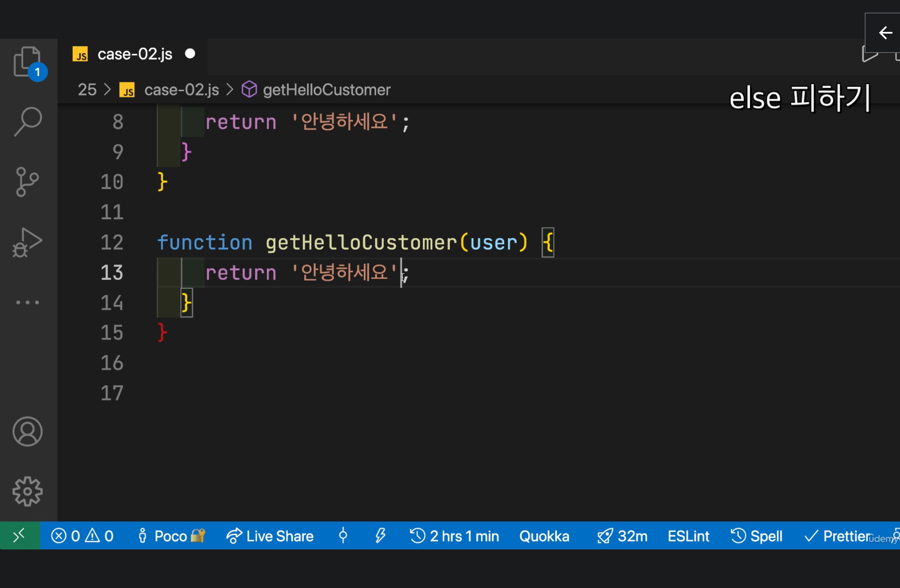The width and height of the screenshot is (900, 588).
Task: Click the back arrow in top right
Action: [885, 33]
